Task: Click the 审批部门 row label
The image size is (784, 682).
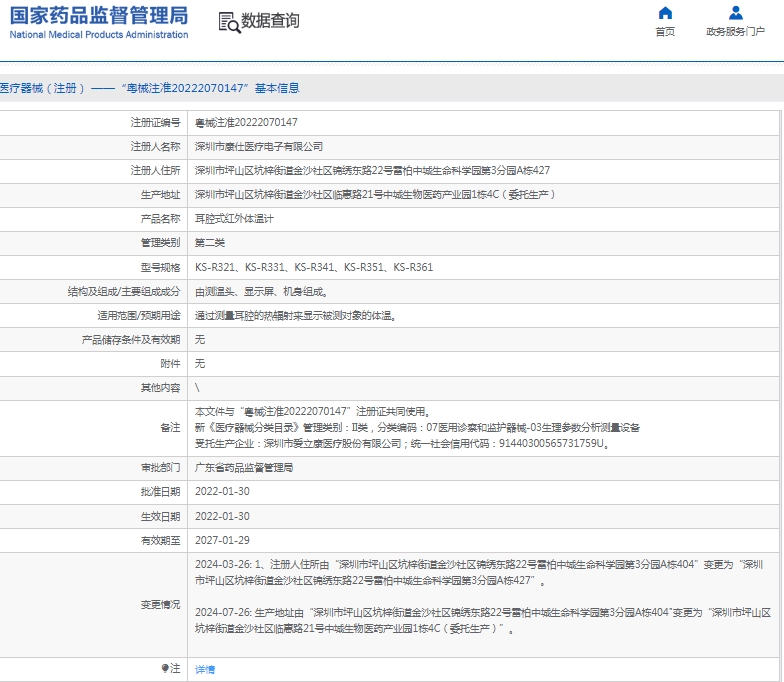Action: pyautogui.click(x=160, y=468)
